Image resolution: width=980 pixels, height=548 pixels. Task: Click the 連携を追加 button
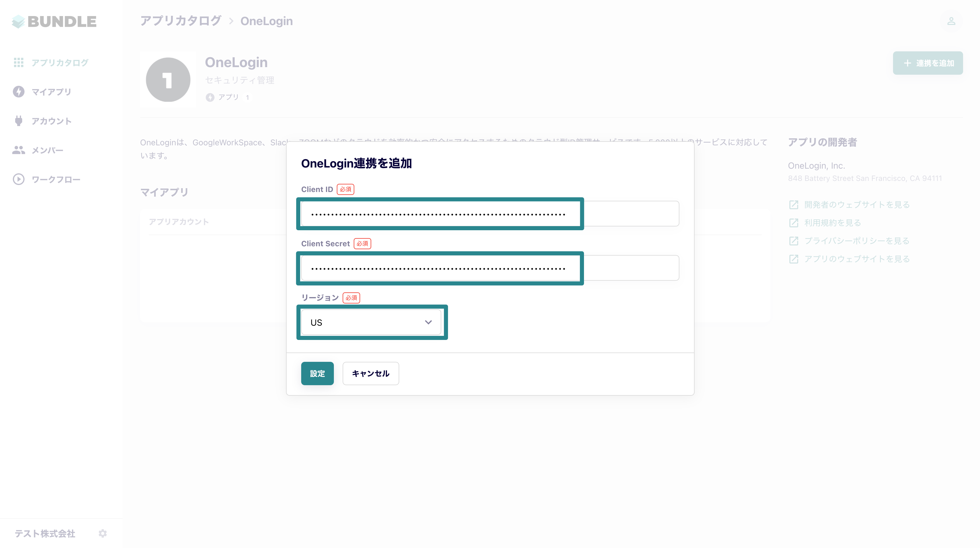(928, 63)
